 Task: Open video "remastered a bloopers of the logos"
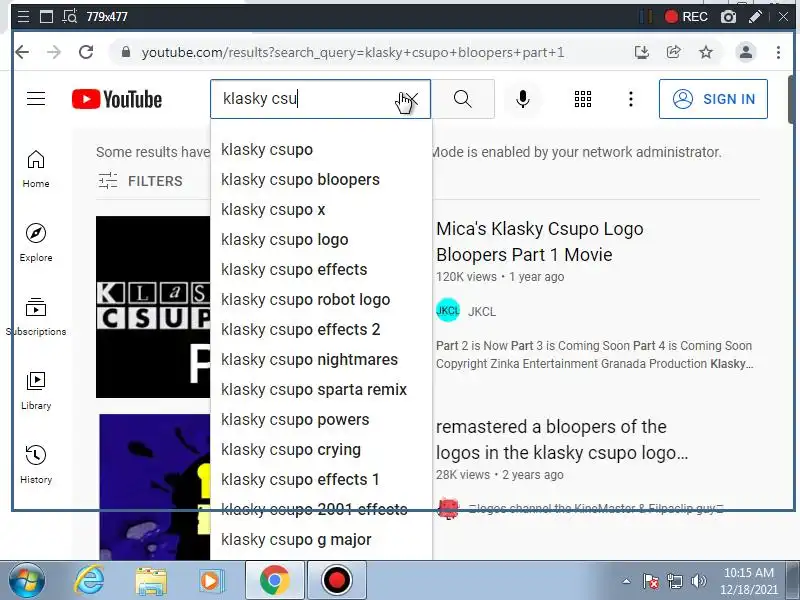[x=561, y=440]
